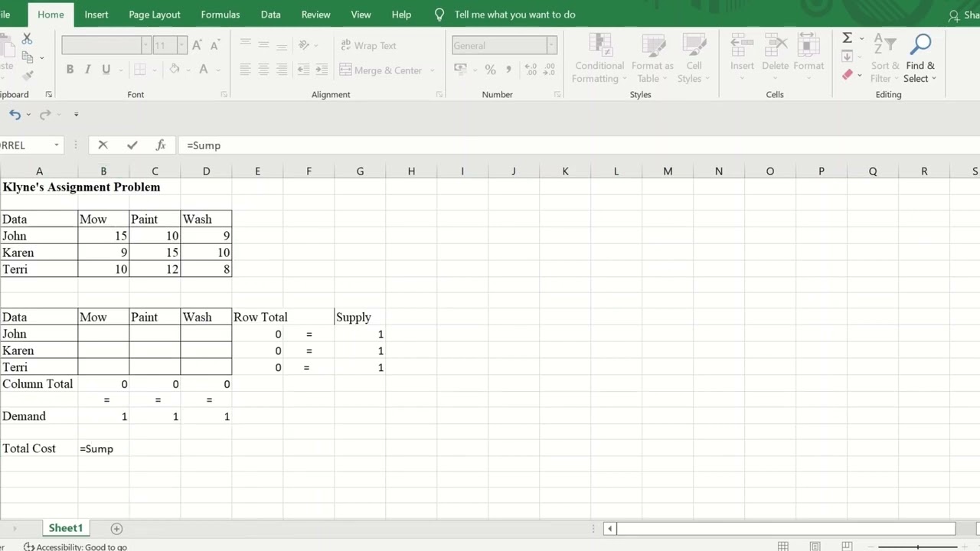The height and width of the screenshot is (551, 980).
Task: Decrease font size icon
Action: 214,46
